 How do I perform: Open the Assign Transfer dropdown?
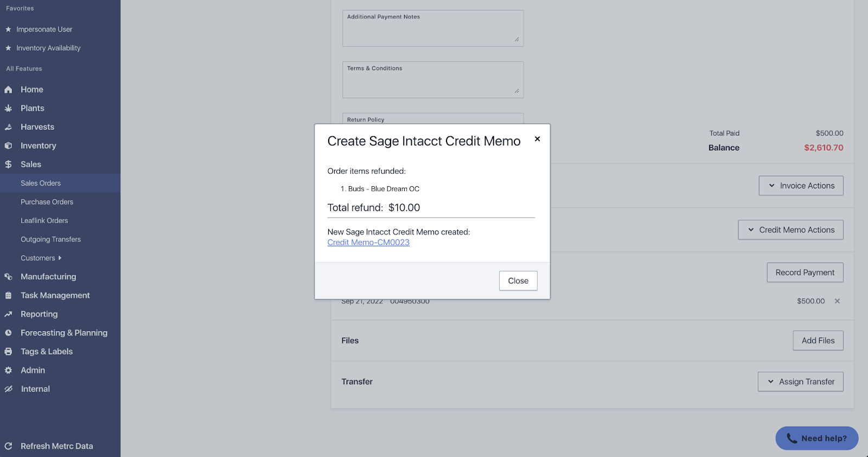coord(800,382)
